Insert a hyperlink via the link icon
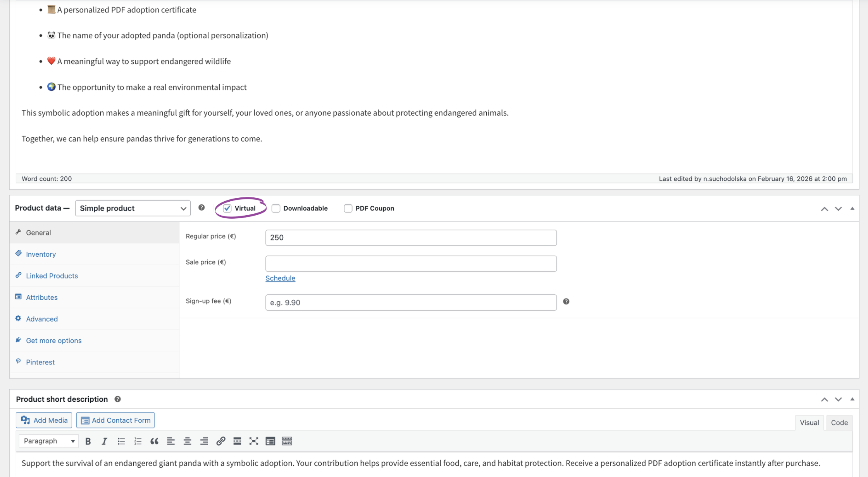Viewport: 868px width, 477px height. 220,441
